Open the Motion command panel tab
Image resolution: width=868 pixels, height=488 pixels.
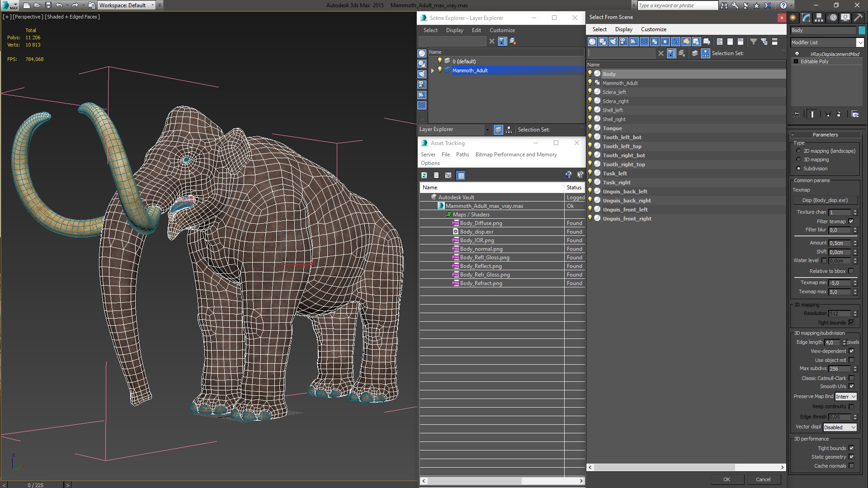(832, 18)
